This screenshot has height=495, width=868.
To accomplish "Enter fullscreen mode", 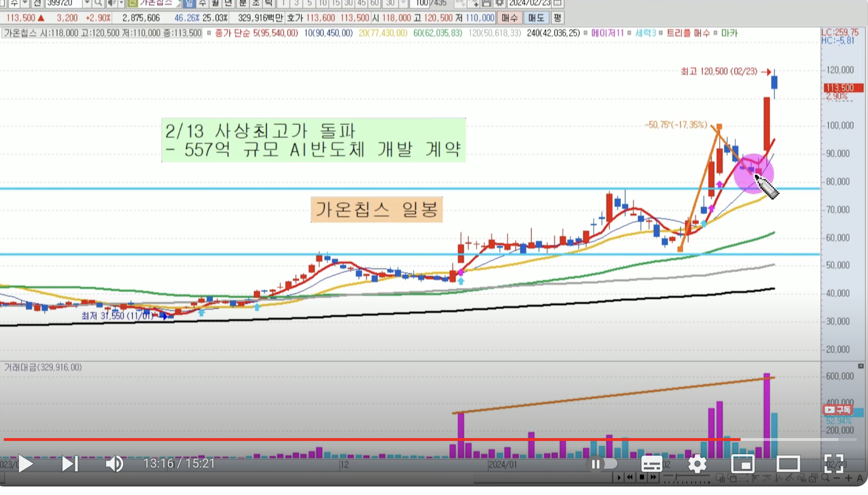I will pyautogui.click(x=834, y=464).
